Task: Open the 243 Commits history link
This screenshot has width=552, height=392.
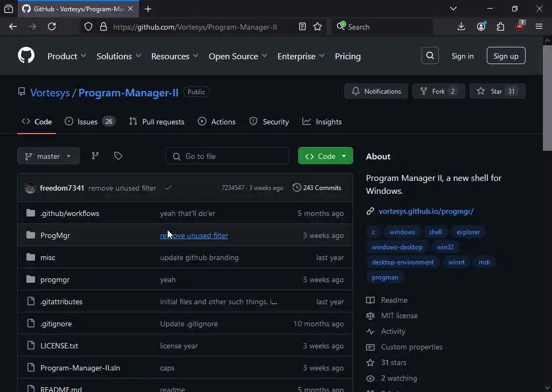Action: [x=317, y=188]
